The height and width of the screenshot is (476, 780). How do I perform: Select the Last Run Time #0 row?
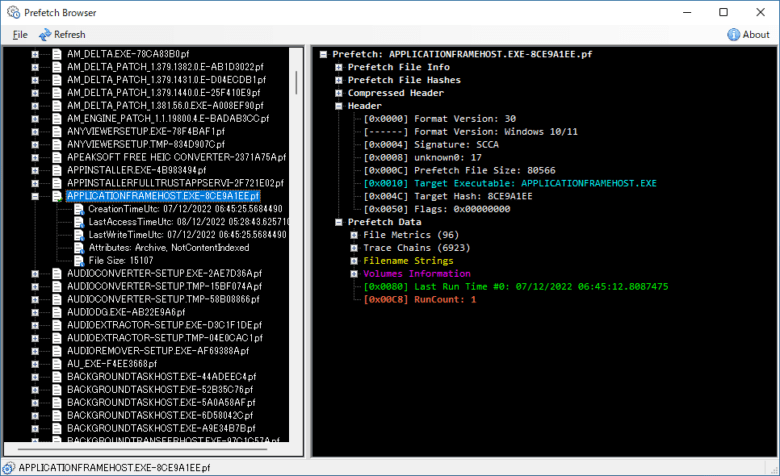pyautogui.click(x=516, y=286)
